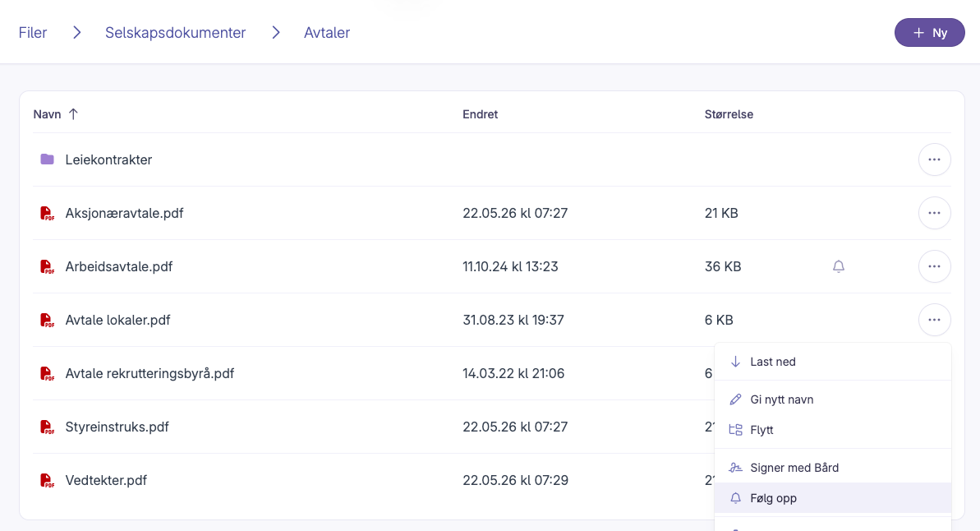The image size is (980, 531).
Task: Open the more options menu for Leiekontrakter
Action: (934, 159)
